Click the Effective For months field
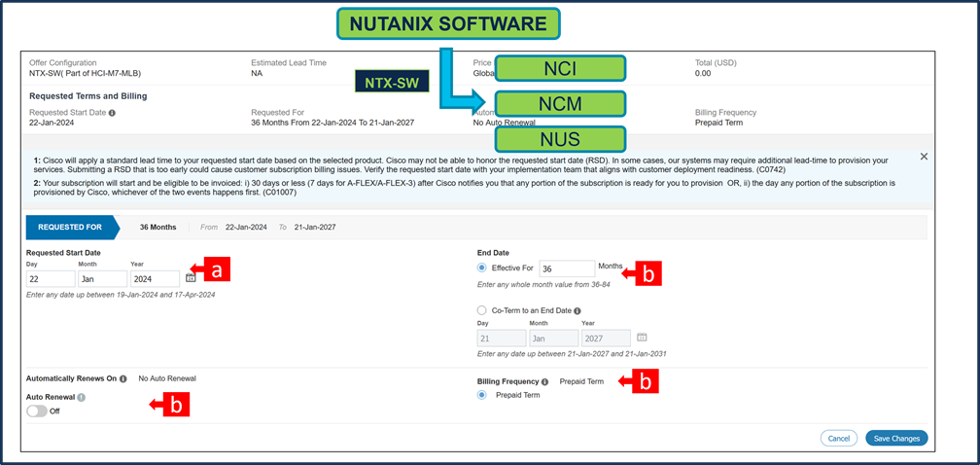The height and width of the screenshot is (465, 980). click(x=567, y=268)
